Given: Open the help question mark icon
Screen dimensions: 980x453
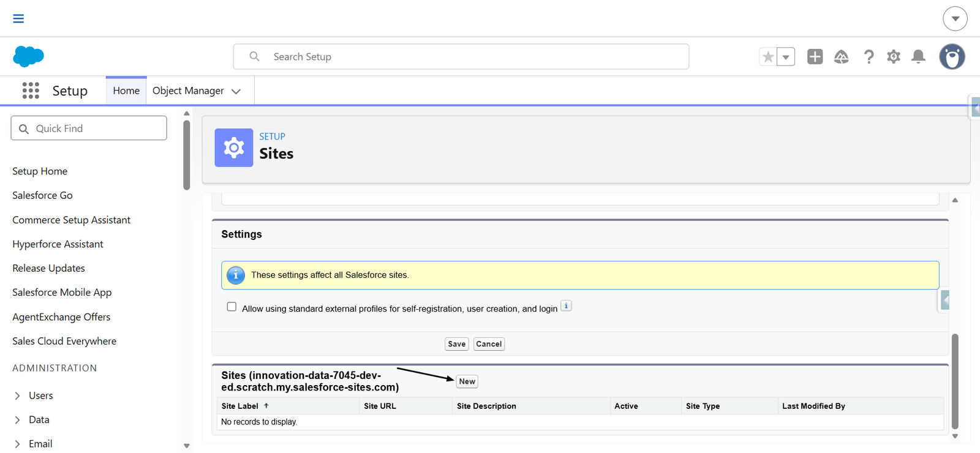Looking at the screenshot, I should tap(869, 57).
